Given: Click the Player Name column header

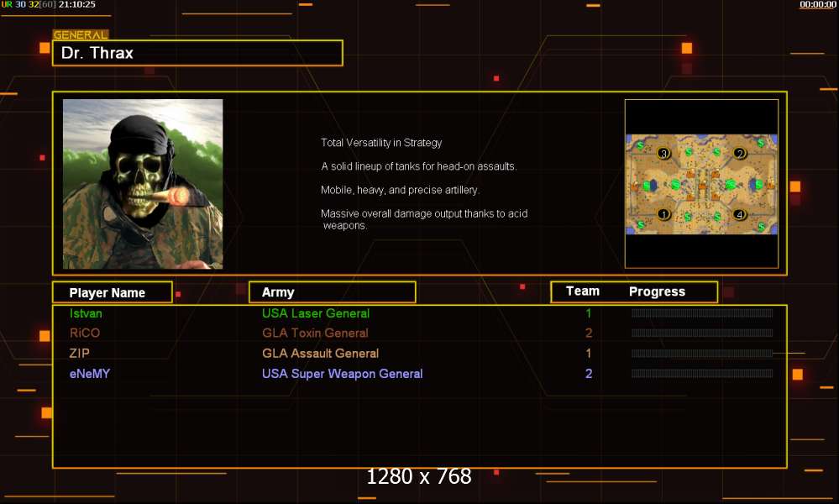Looking at the screenshot, I should click(113, 292).
